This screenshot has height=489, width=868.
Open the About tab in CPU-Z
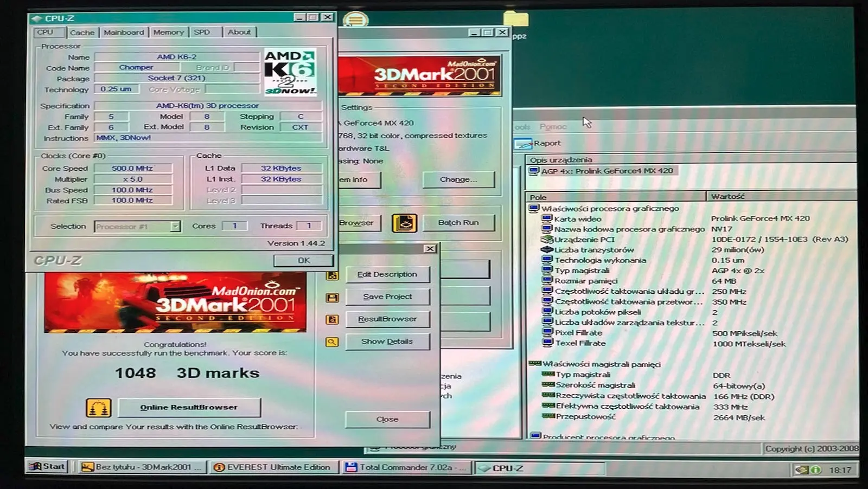pyautogui.click(x=239, y=33)
